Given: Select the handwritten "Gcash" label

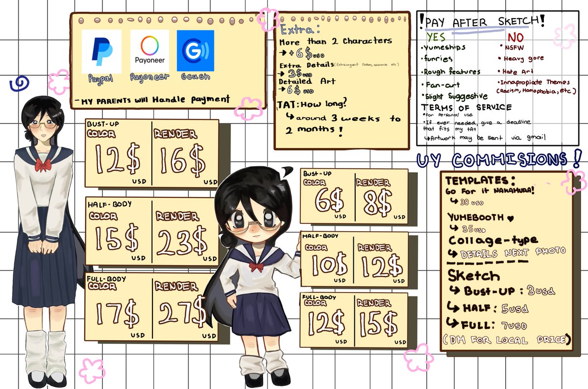Looking at the screenshot, I should 195,77.
